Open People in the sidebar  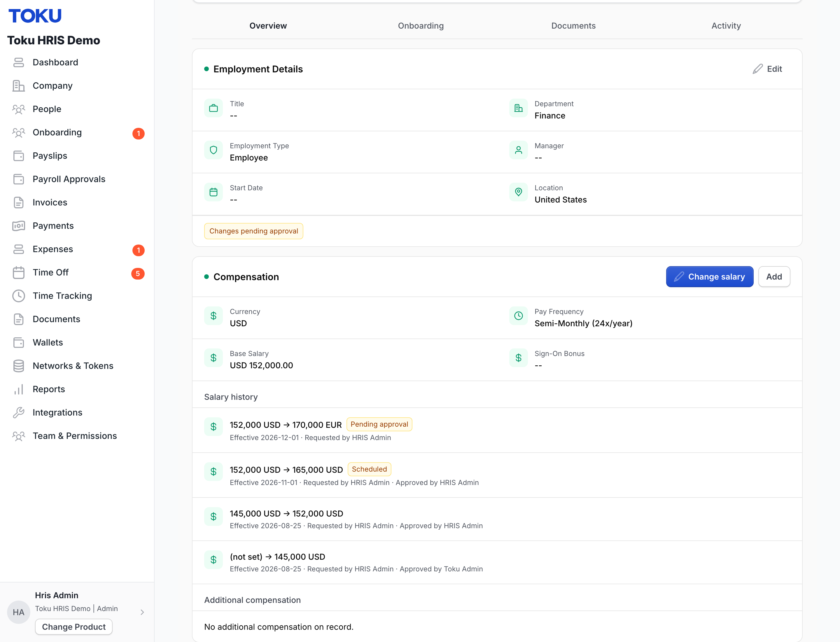point(77,109)
